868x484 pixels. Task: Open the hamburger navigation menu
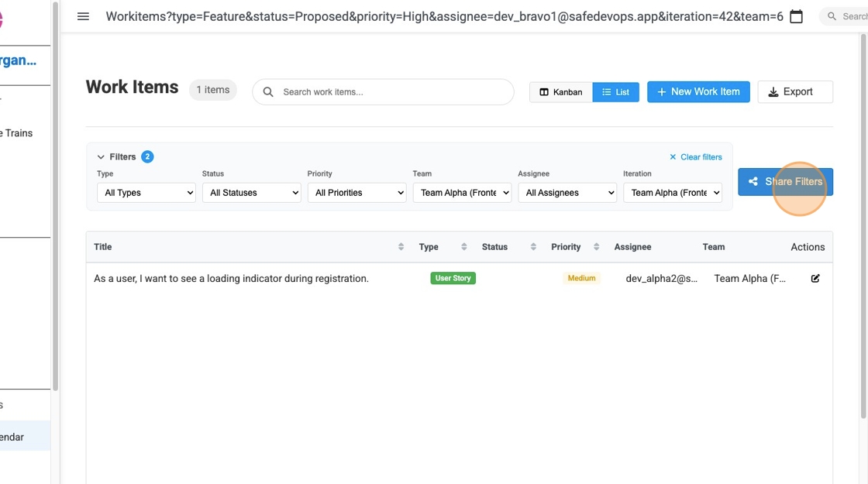(x=83, y=15)
